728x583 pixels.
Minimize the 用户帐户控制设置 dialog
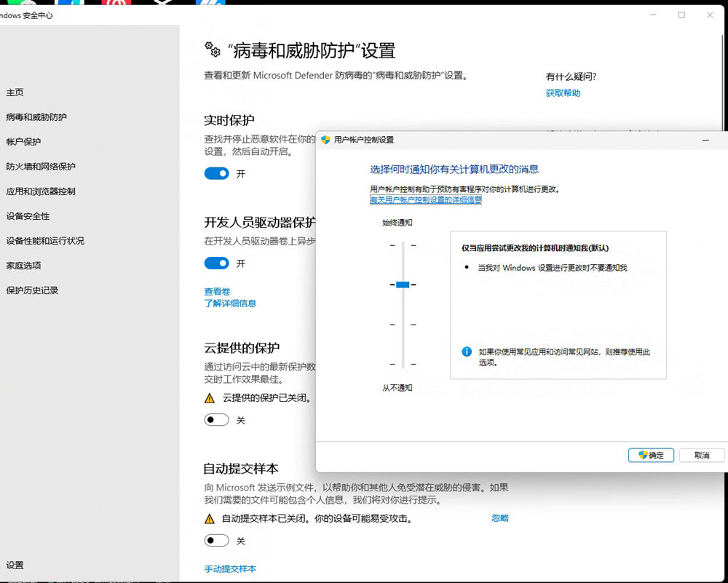[705, 140]
